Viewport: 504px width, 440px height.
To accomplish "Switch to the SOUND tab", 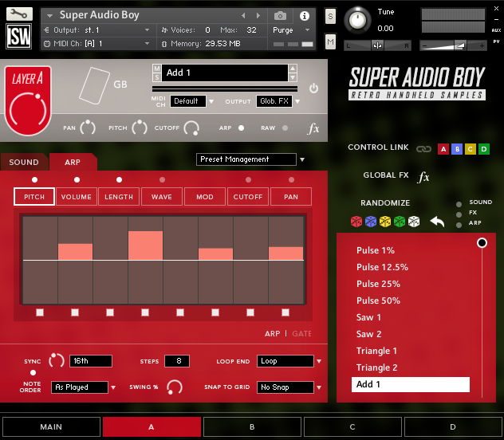I will click(24, 163).
